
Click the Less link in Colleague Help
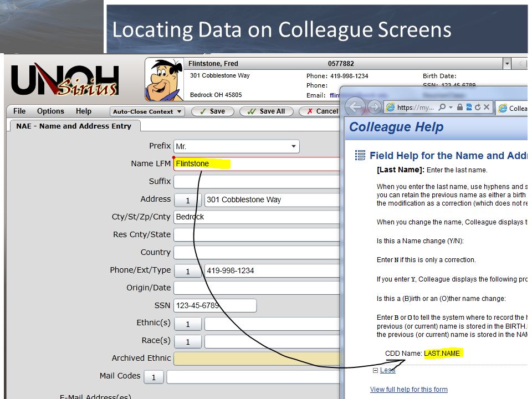[387, 370]
